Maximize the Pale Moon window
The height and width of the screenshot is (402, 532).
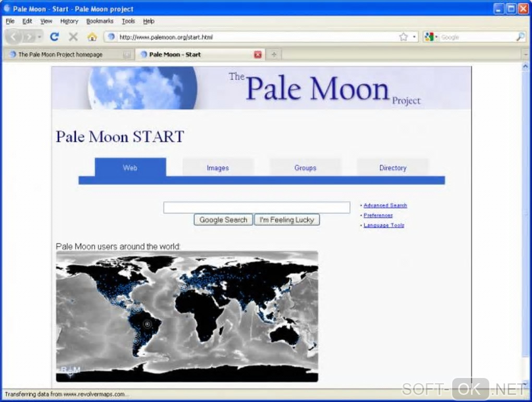511,8
